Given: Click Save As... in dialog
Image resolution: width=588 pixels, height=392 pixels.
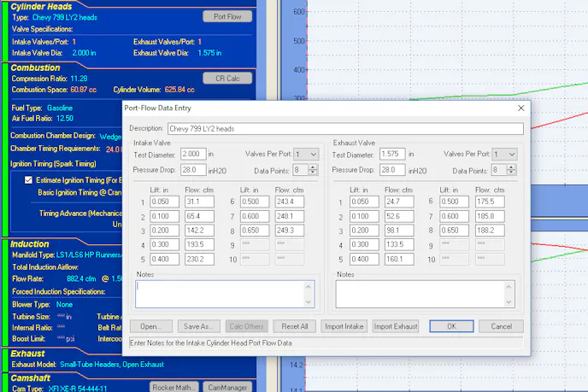Looking at the screenshot, I should click(x=198, y=326).
